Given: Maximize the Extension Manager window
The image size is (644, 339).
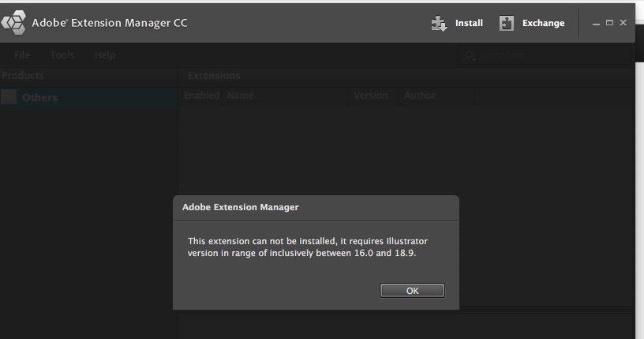Looking at the screenshot, I should 609,23.
